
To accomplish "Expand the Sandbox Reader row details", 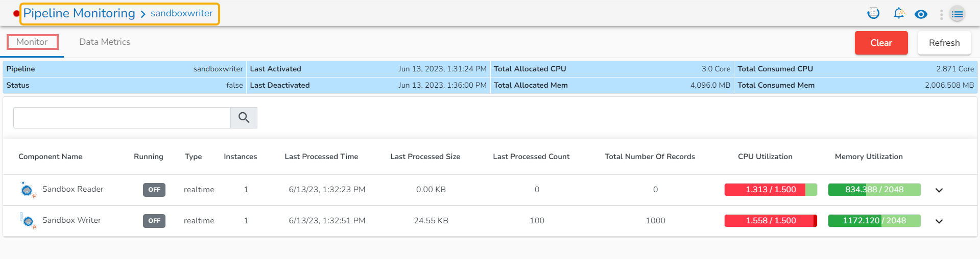I will 939,190.
